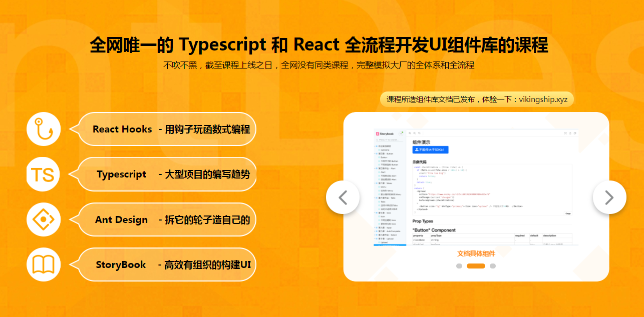Select the welcome story in the sidebar
This screenshot has width=644, height=317.
click(383, 151)
